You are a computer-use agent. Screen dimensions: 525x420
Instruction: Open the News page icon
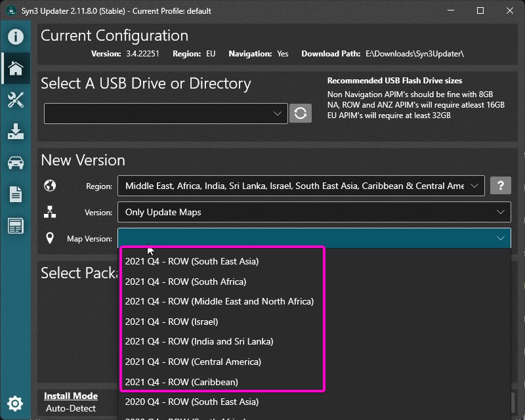[15, 226]
